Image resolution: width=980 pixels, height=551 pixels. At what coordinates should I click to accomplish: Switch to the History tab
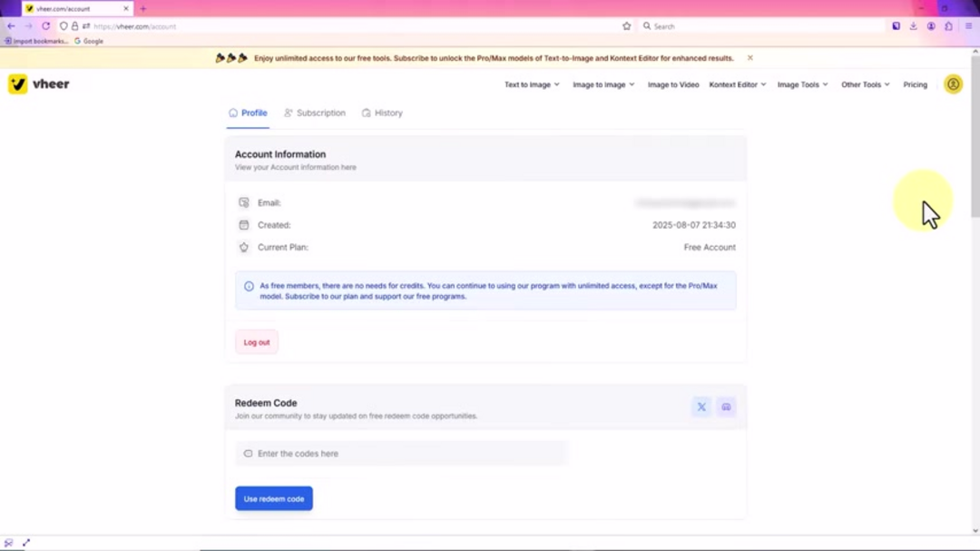tap(382, 113)
